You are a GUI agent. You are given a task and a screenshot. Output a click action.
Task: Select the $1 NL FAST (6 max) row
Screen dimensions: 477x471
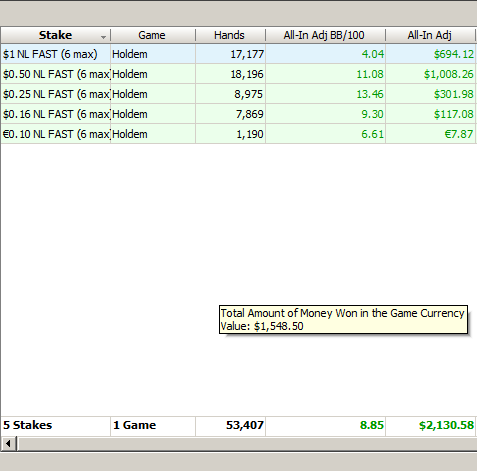pos(238,54)
